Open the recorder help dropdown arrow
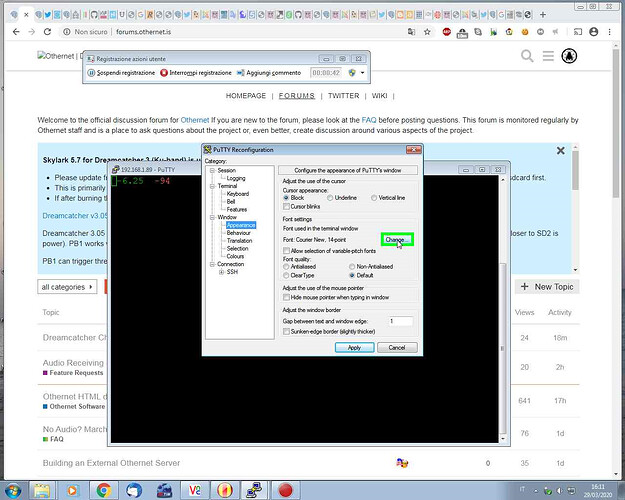 pyautogui.click(x=362, y=73)
